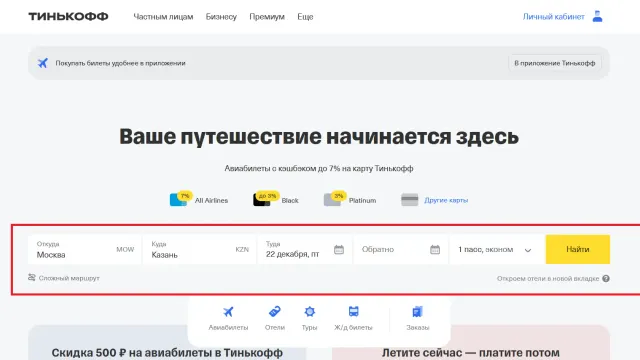
Task: Click the Сложный маршрут link
Action: [69, 278]
